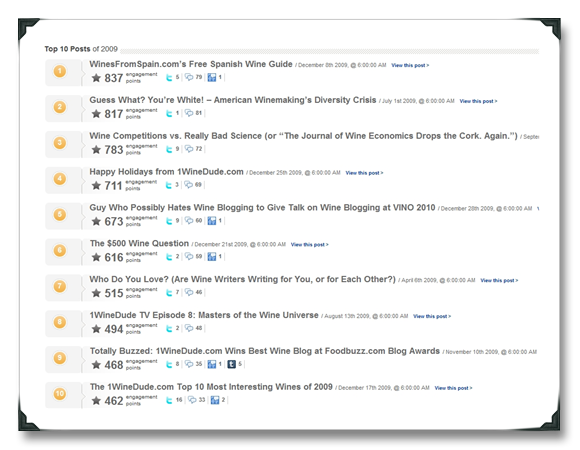Click View this post for American Winemaking's Diversity Crisis

(478, 101)
